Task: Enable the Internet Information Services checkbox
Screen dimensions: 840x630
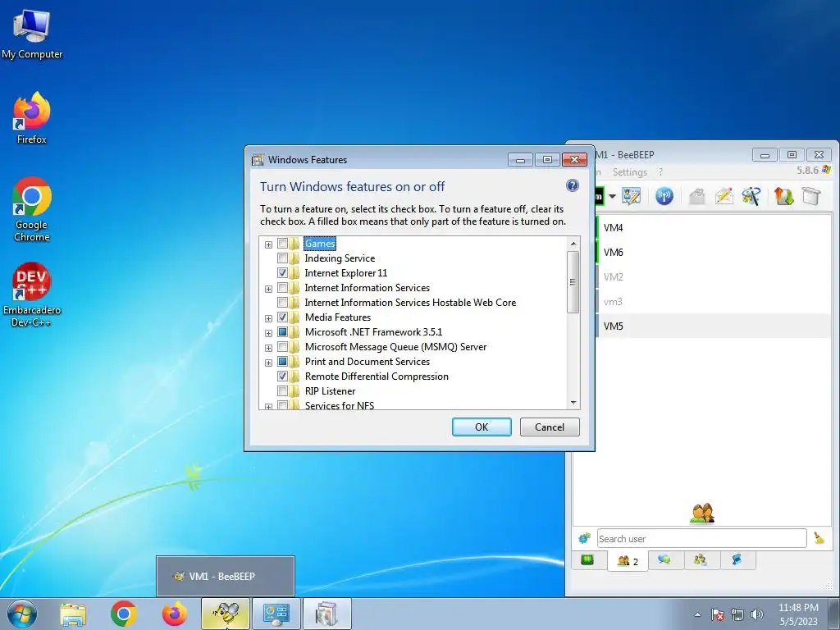Action: [282, 288]
